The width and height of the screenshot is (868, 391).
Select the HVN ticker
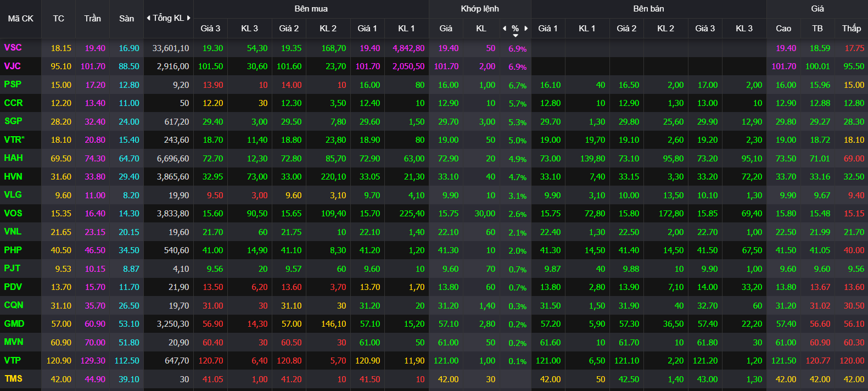pyautogui.click(x=13, y=176)
